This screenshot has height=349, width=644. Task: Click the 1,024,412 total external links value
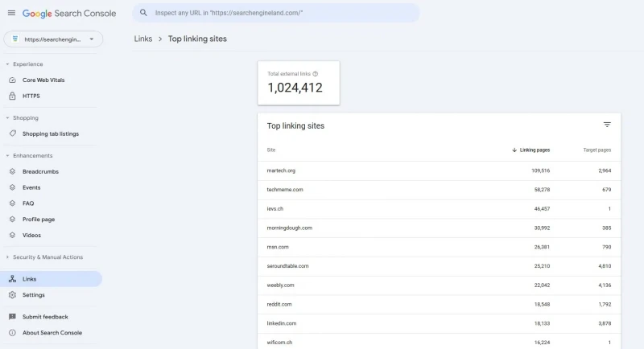[x=295, y=88]
